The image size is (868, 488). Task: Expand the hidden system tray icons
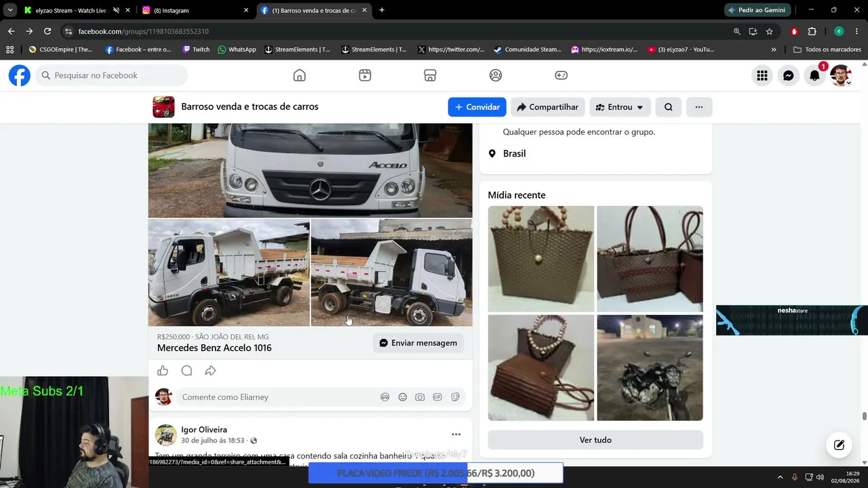[780, 477]
